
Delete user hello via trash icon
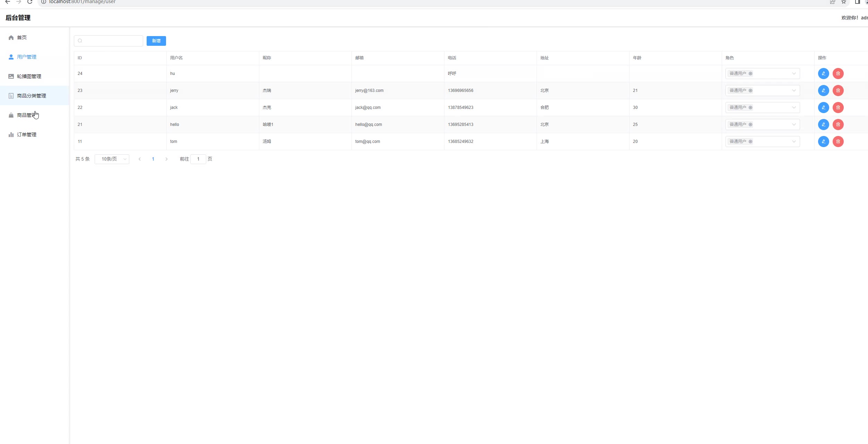(x=838, y=125)
